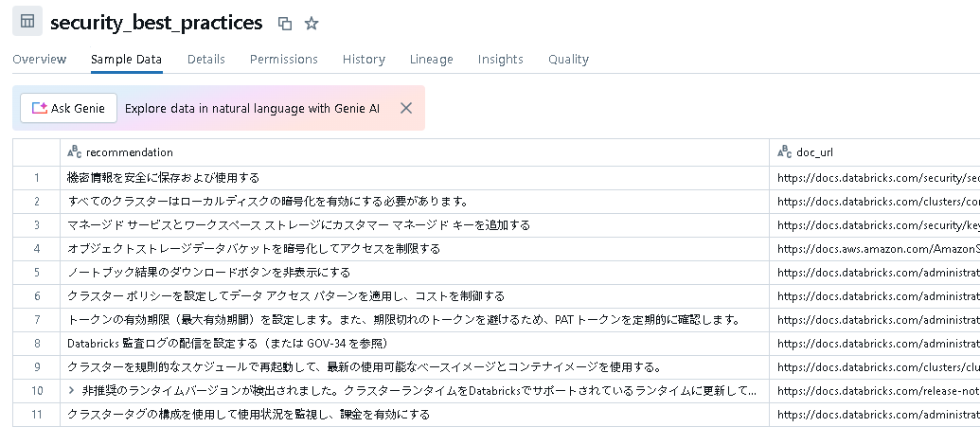Switch to the Details tab
Screen dimensions: 980x427
(x=206, y=60)
